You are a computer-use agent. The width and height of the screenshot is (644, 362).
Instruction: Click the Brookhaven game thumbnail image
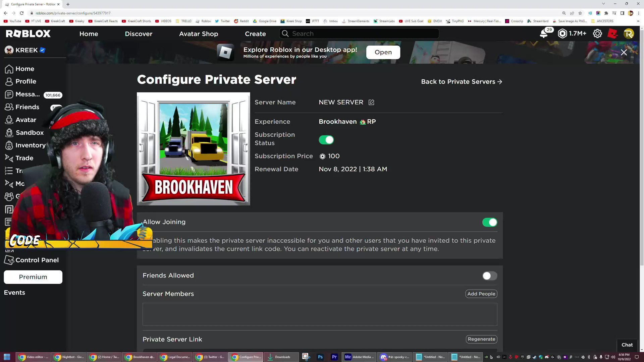point(194,149)
